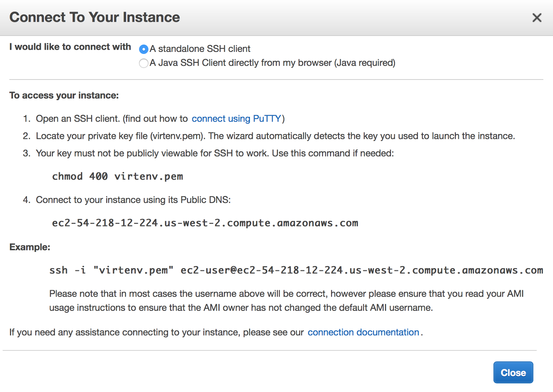Viewport: 553px width, 392px height.
Task: Click the 'If you need any assistance' sentence
Action: click(156, 332)
